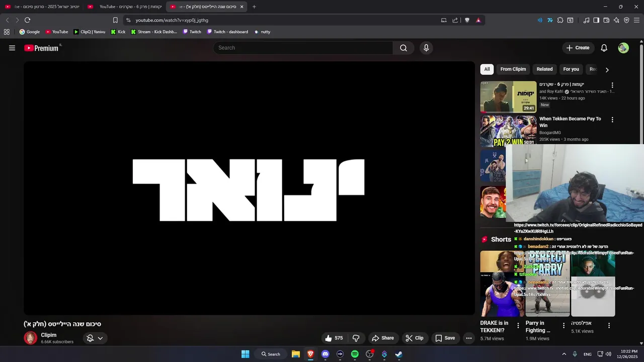Open Brave Rewards triangle icon
The width and height of the screenshot is (644, 362).
[478, 20]
